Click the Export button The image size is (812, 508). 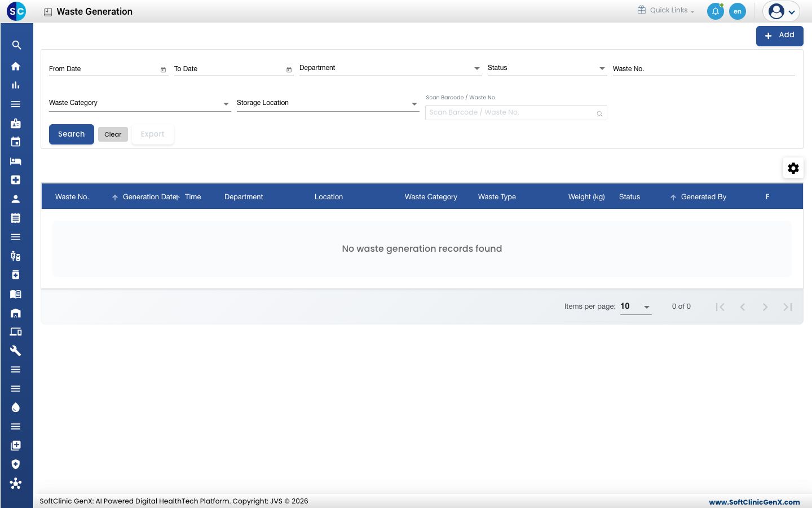(x=153, y=134)
